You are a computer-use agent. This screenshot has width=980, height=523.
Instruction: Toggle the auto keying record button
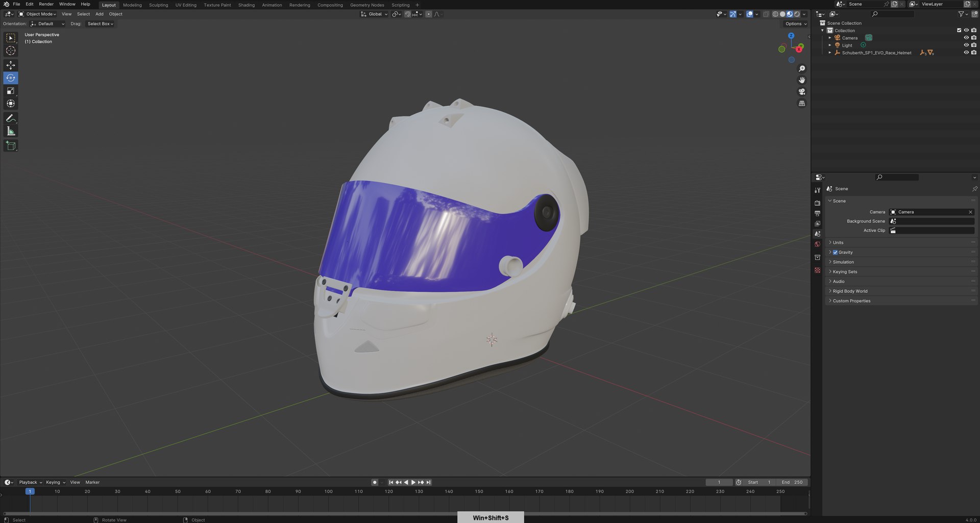tap(375, 483)
